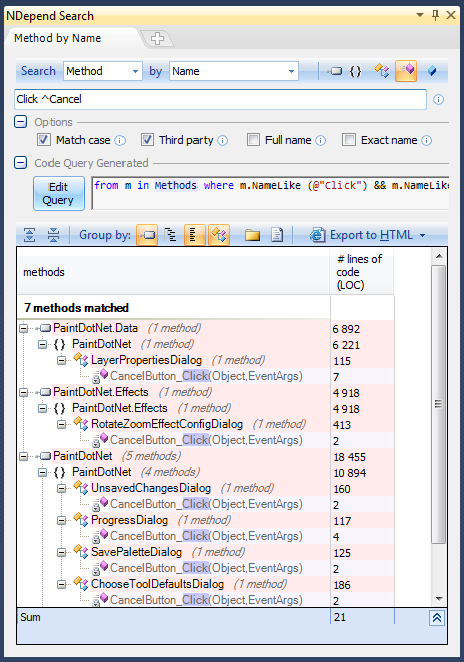Group by assembly toggle icon
The image size is (464, 662).
[x=147, y=235]
